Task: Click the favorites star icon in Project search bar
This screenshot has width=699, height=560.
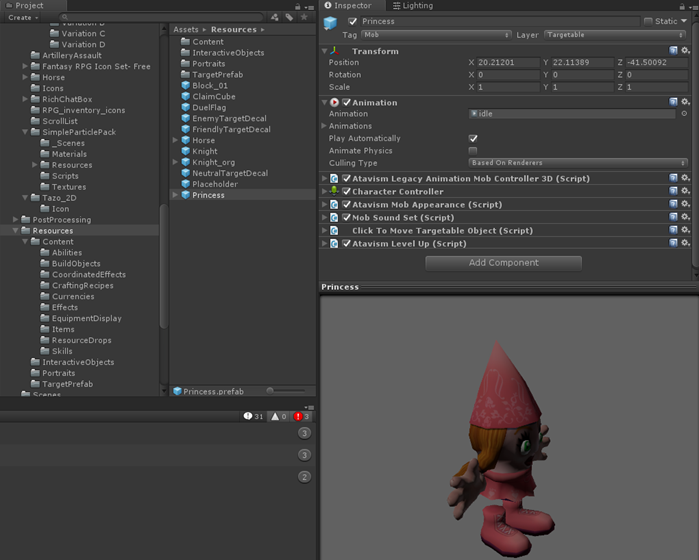Action: click(304, 17)
